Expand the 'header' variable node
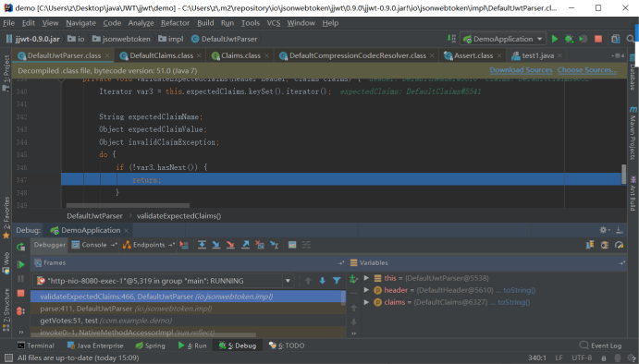 366,290
